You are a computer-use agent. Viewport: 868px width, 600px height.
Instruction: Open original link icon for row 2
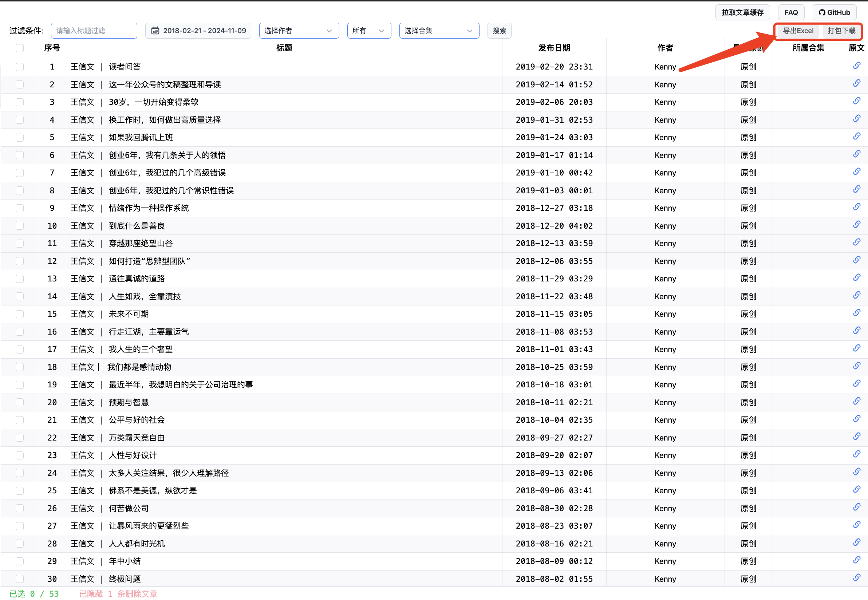[x=856, y=83]
